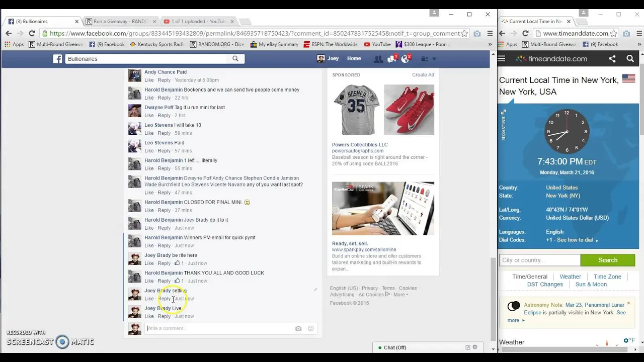This screenshot has height=362, width=644.
Task: Click the search magnifier on timeanddate.com
Action: [630, 59]
